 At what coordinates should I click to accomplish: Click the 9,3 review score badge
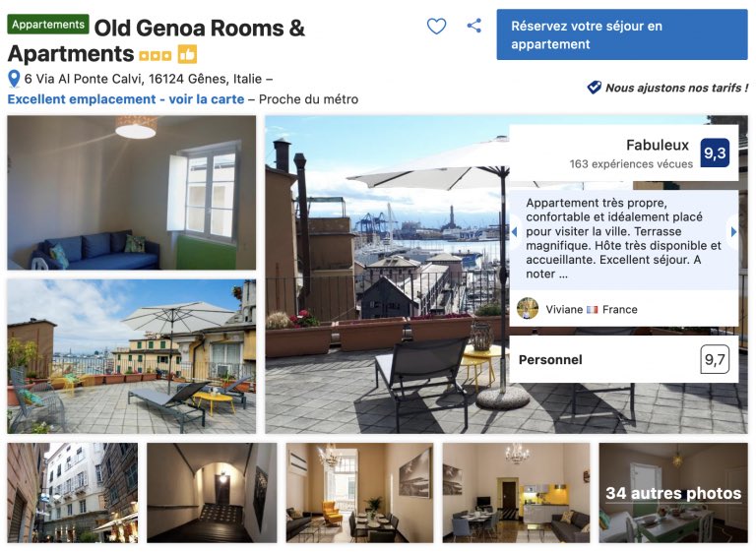click(x=715, y=153)
